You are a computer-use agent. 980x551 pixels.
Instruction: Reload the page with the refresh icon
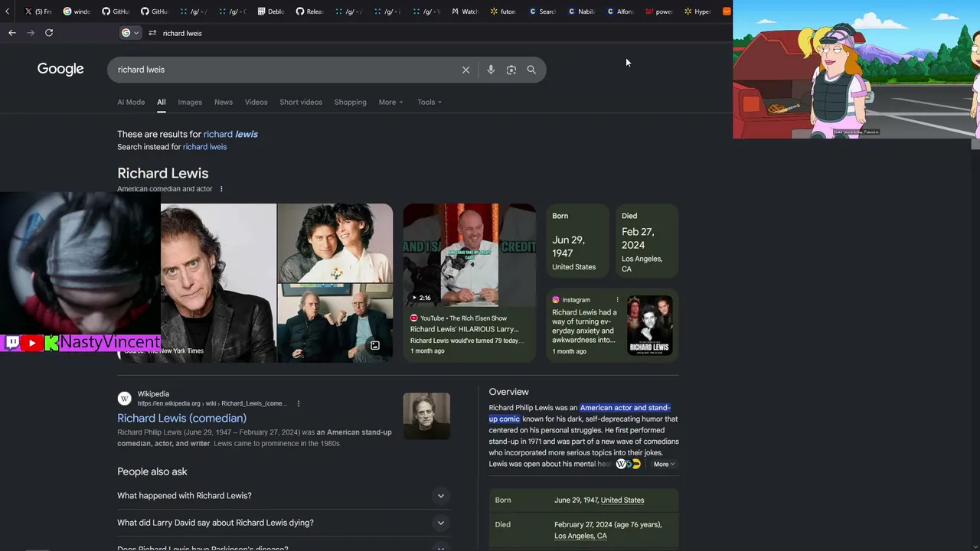click(x=49, y=33)
